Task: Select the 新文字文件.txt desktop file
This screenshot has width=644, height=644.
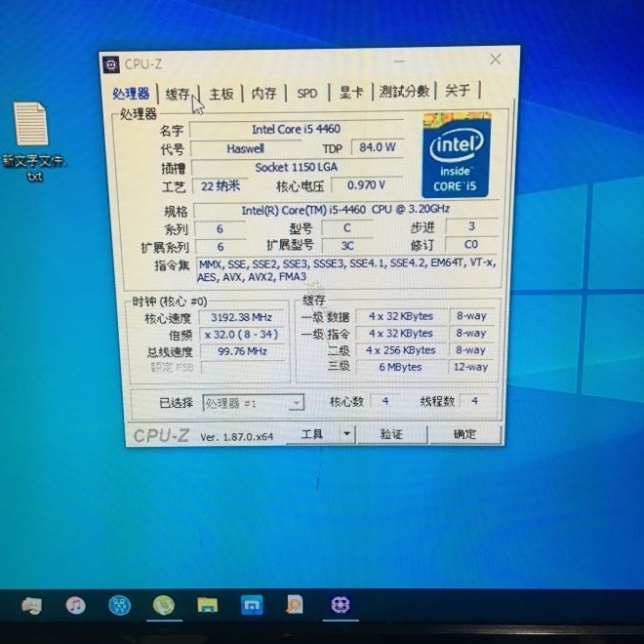Action: tap(33, 141)
